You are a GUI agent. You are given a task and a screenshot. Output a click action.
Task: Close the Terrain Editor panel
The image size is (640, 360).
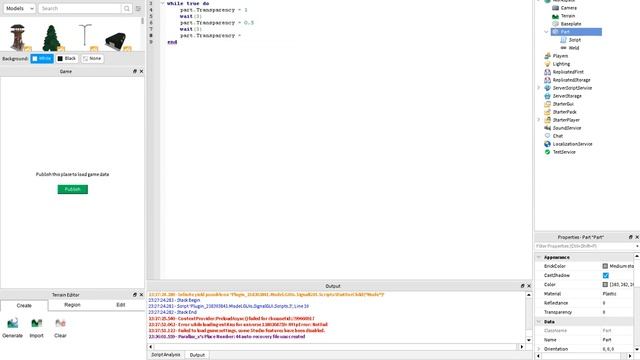pyautogui.click(x=141, y=294)
